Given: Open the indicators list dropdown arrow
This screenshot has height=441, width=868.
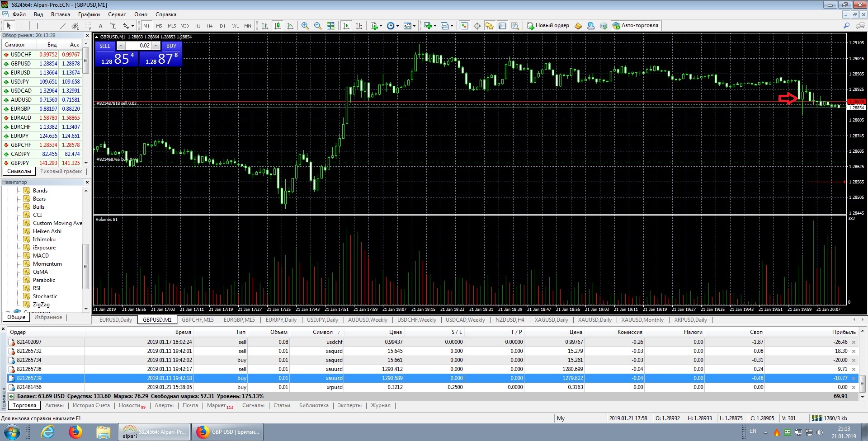Looking at the screenshot, I should [381, 26].
